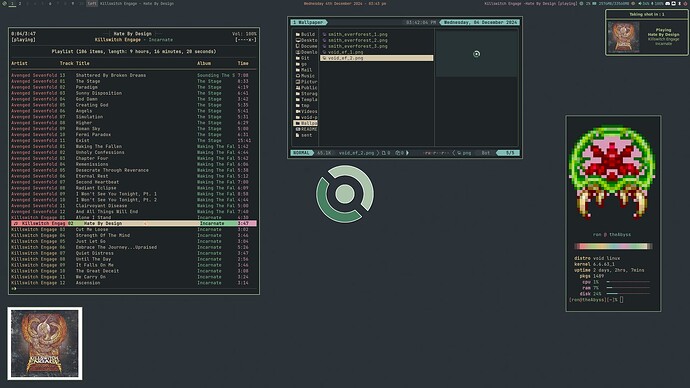Screen dimensions: 690x388
Task: Click the image preview pane thumbnail
Action: point(476,54)
